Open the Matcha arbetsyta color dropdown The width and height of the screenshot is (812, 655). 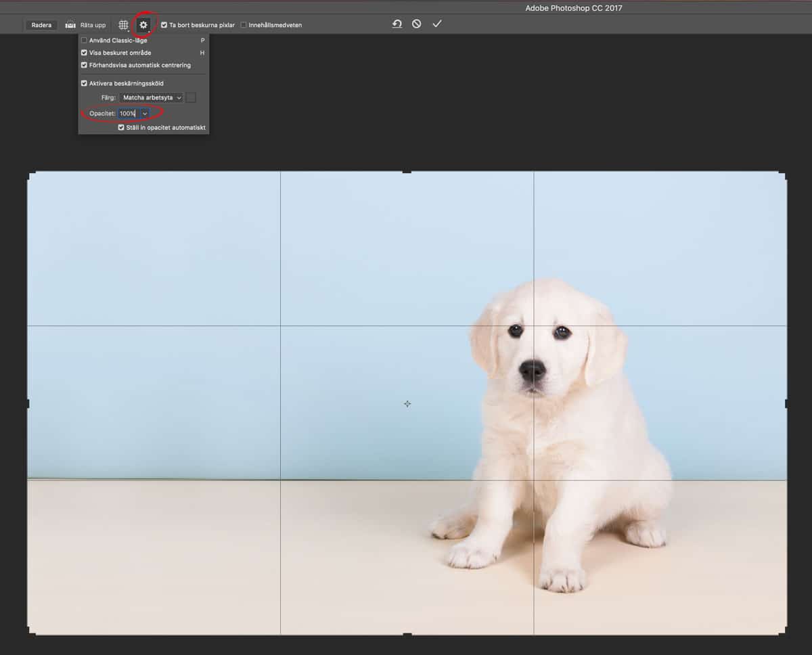152,97
